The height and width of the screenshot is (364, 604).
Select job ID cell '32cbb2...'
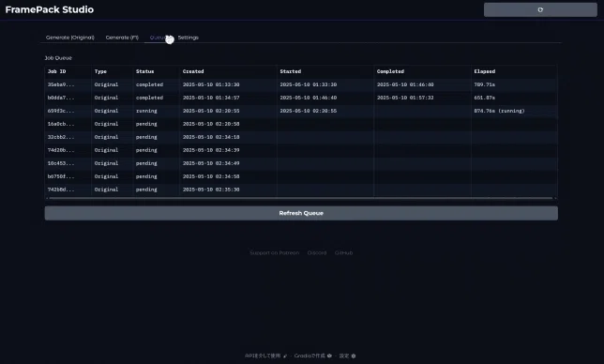68,137
